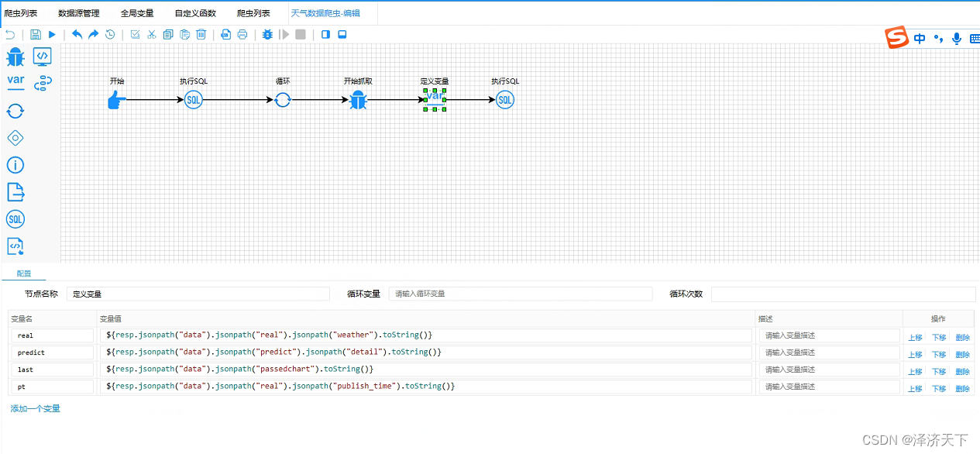Open the first 爬虫列表 tab

pyautogui.click(x=20, y=13)
